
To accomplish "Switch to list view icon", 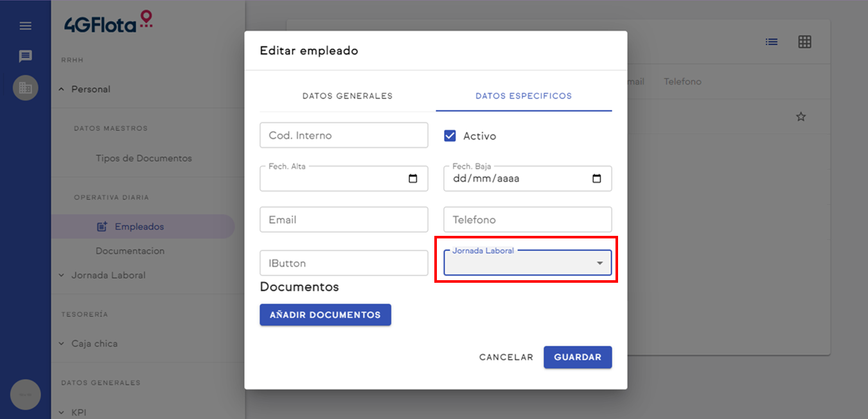I will tap(772, 42).
